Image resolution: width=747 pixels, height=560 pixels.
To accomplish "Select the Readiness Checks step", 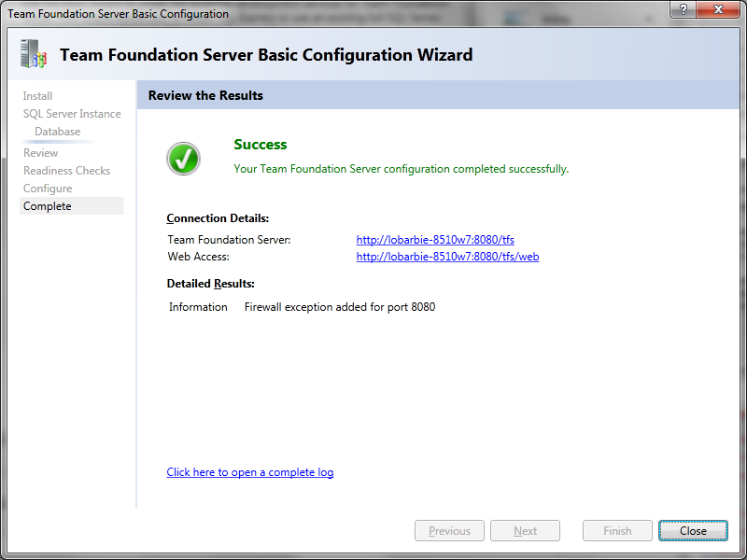I will click(66, 171).
